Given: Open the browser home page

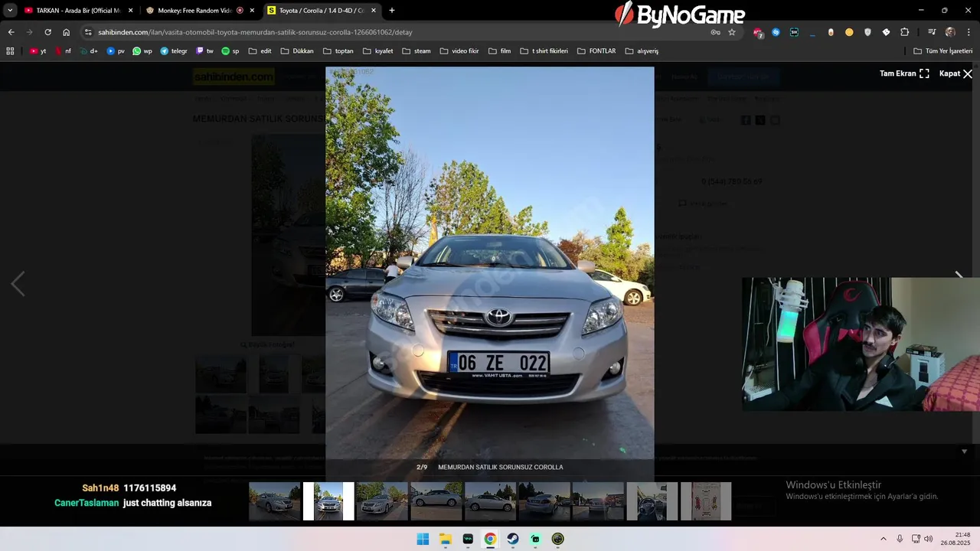Looking at the screenshot, I should coord(66,32).
